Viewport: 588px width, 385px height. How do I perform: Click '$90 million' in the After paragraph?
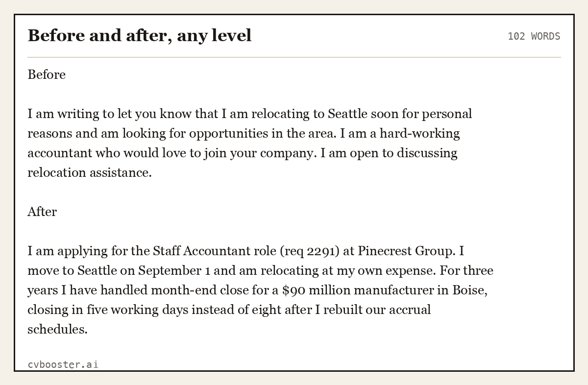click(317, 290)
